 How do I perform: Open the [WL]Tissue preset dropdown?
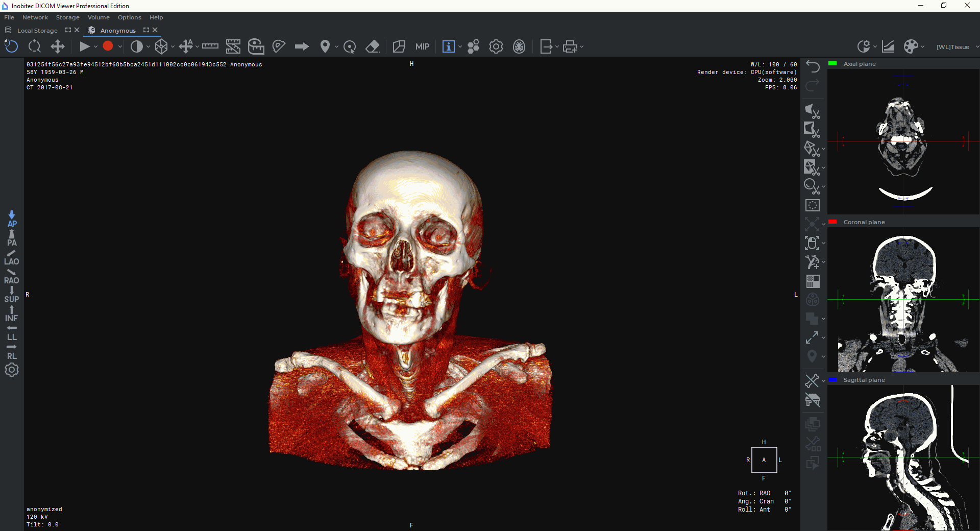[957, 46]
